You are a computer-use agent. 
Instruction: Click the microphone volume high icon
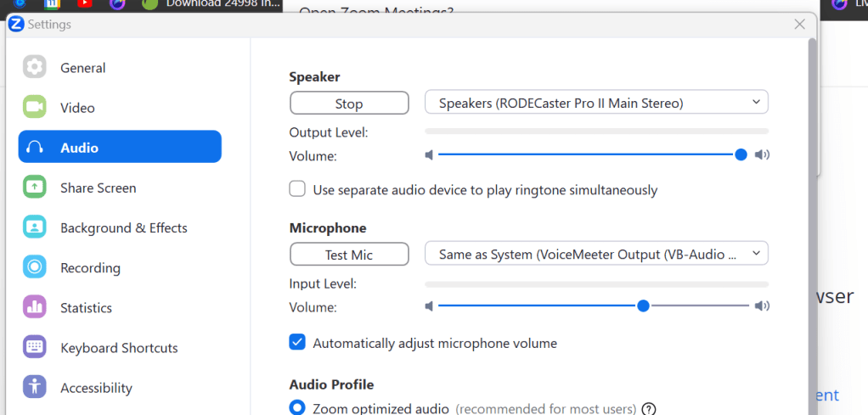(x=763, y=306)
